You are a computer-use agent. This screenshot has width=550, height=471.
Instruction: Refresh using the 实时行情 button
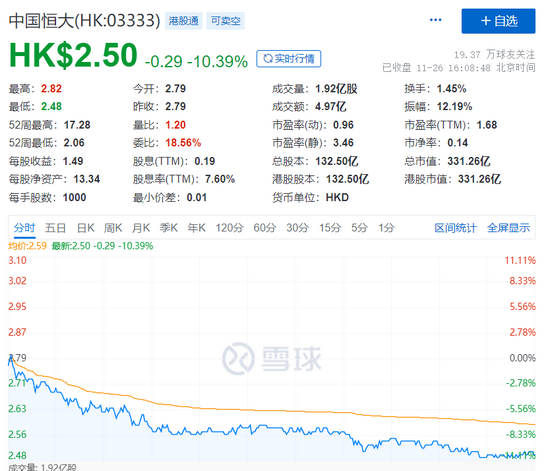pyautogui.click(x=289, y=59)
